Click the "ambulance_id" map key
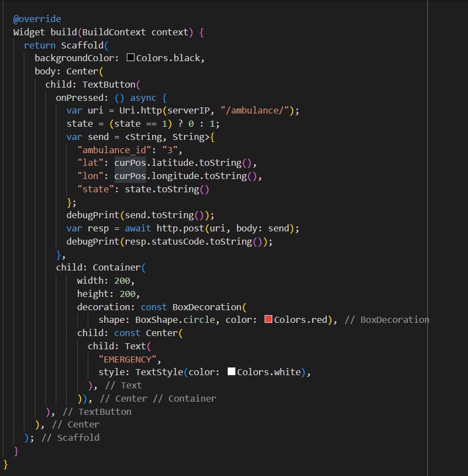The image size is (468, 476). tap(114, 150)
